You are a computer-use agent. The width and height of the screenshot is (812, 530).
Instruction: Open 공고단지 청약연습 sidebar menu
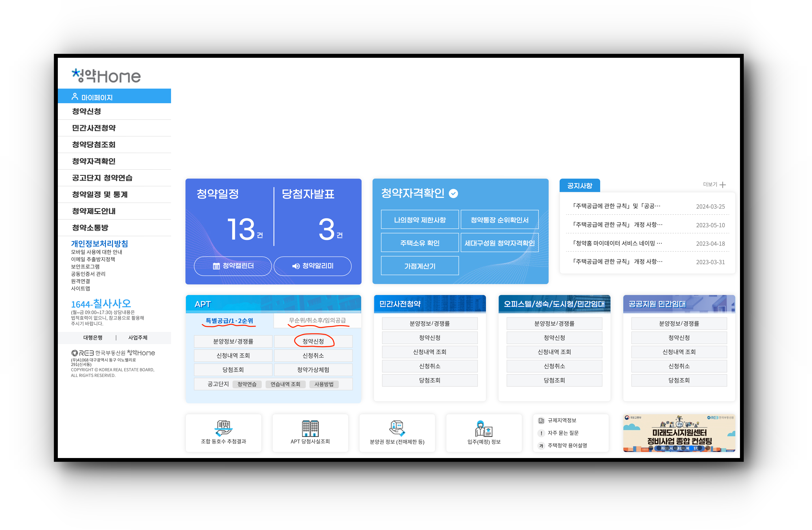coord(114,178)
